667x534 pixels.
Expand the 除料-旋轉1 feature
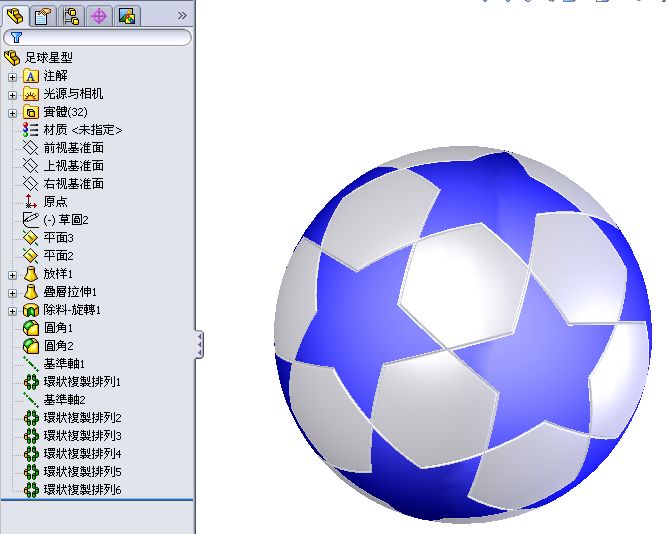pos(12,311)
